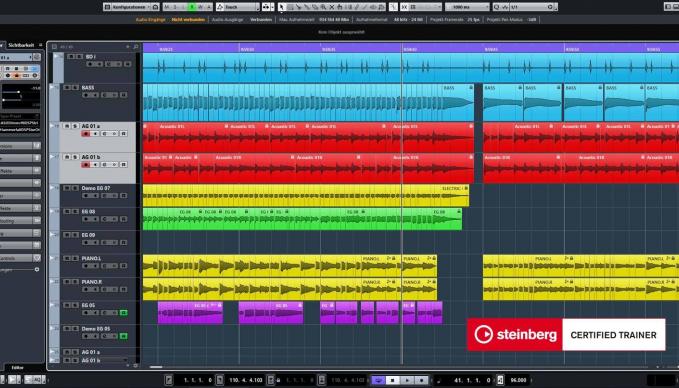Mute the AG 01 a track
Screen dimensions: 679x388
coord(67,126)
